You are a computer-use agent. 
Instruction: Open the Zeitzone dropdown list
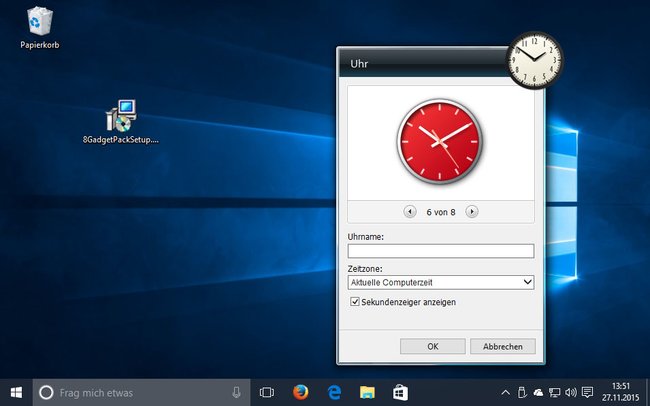click(441, 282)
